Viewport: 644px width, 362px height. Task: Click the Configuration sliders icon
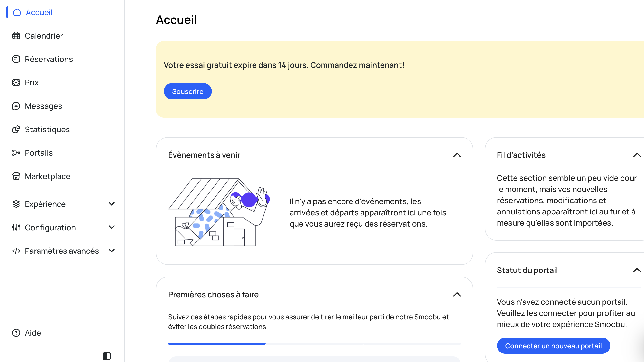[x=16, y=227]
